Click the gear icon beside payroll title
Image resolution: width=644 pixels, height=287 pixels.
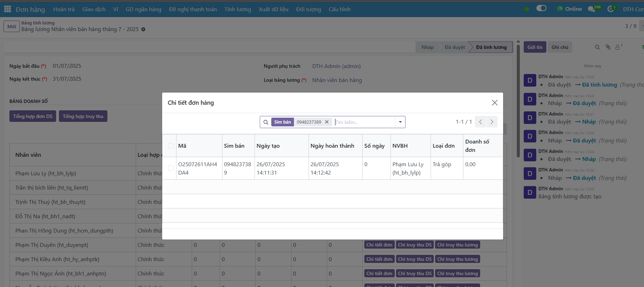(143, 29)
